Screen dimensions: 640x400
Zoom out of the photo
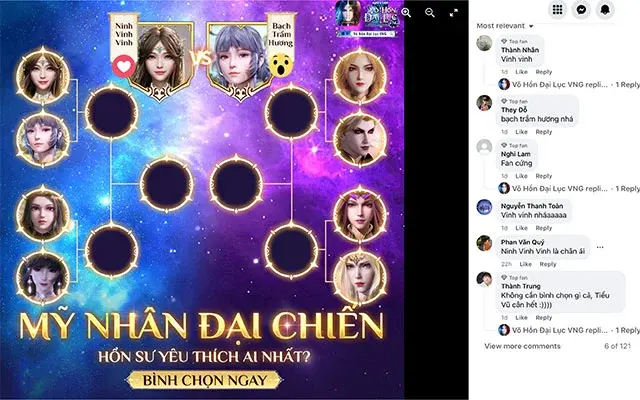[430, 13]
